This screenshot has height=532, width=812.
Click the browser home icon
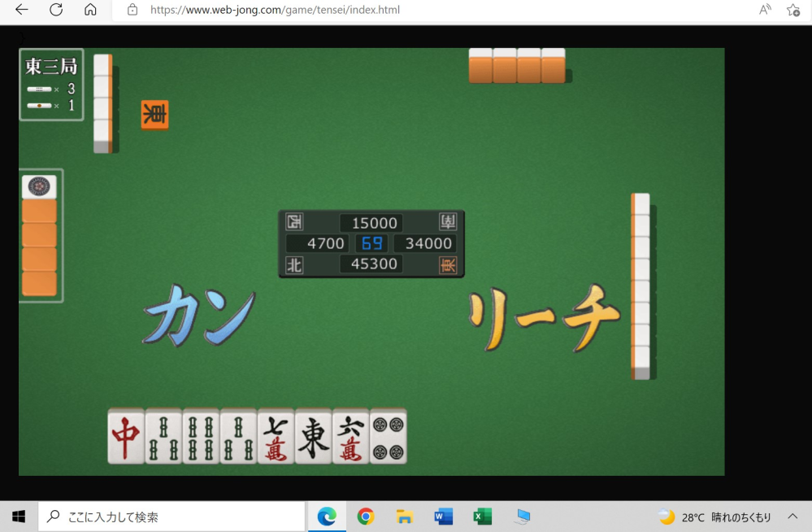[x=90, y=10]
